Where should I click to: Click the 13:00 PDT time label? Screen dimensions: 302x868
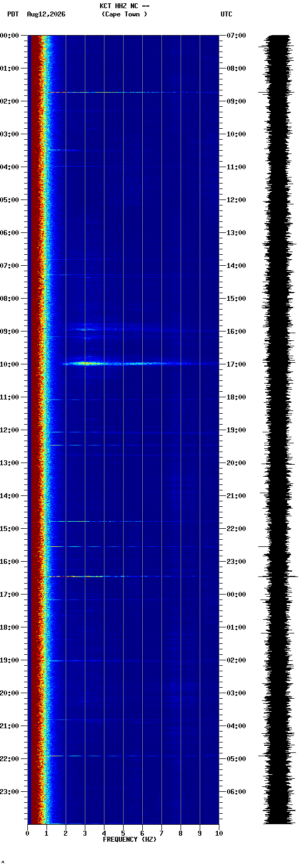coord(9,463)
